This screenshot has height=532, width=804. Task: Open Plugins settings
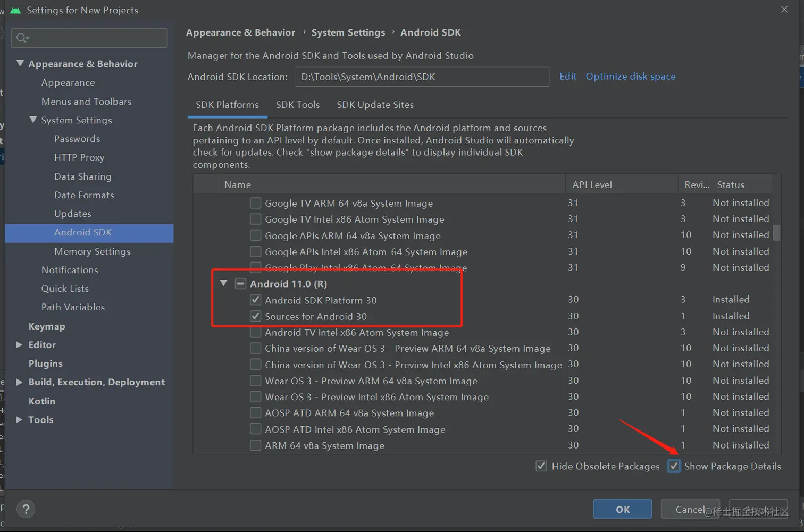(46, 364)
